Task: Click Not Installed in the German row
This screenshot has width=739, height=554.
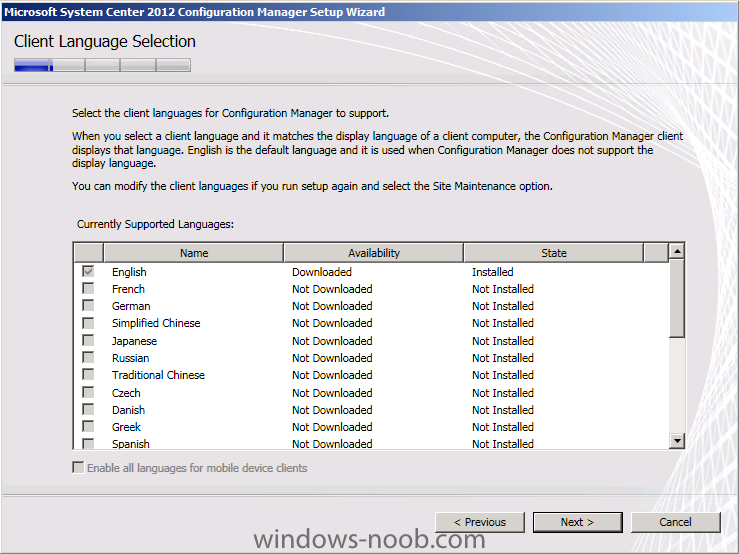Action: (503, 306)
